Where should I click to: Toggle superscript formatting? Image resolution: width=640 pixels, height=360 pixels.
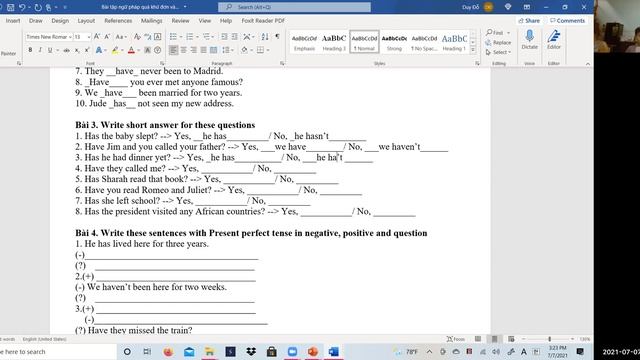87,50
